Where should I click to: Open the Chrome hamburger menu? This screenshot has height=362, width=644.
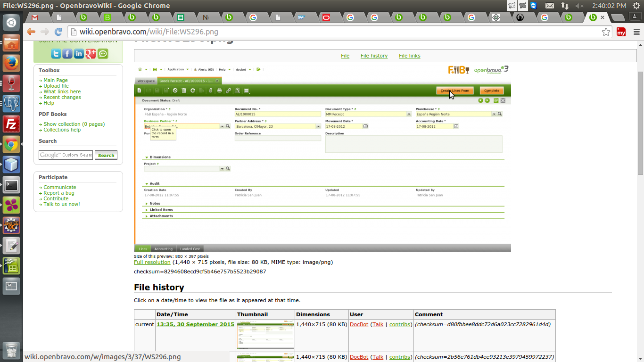tap(636, 32)
